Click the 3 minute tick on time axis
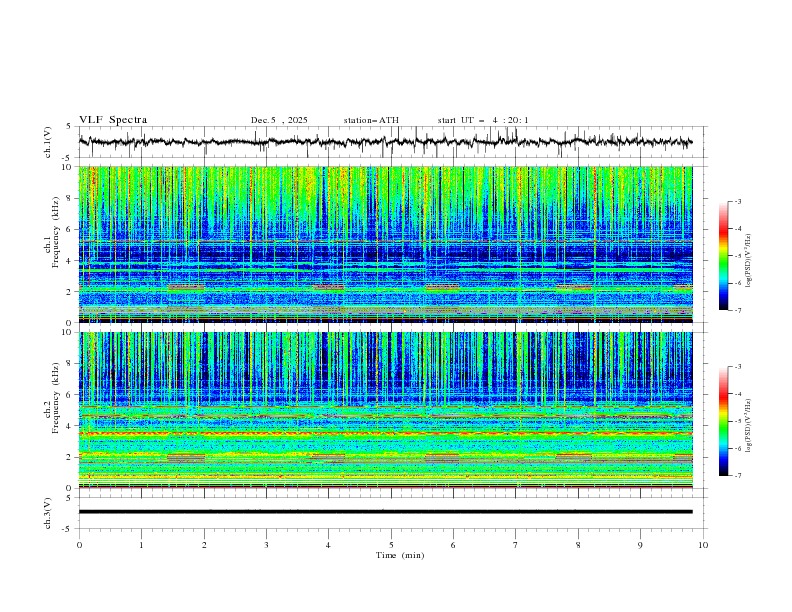Viewport: 792px width, 612px height. [x=266, y=544]
